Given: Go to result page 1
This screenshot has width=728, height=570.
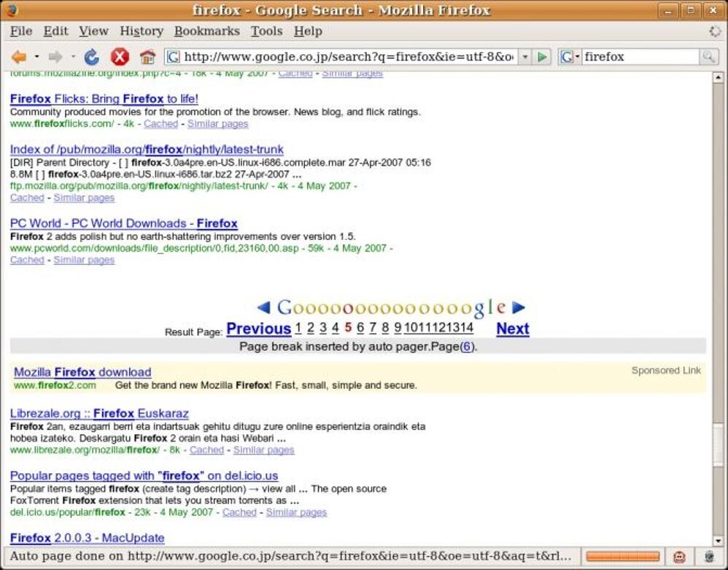Looking at the screenshot, I should click(x=298, y=328).
